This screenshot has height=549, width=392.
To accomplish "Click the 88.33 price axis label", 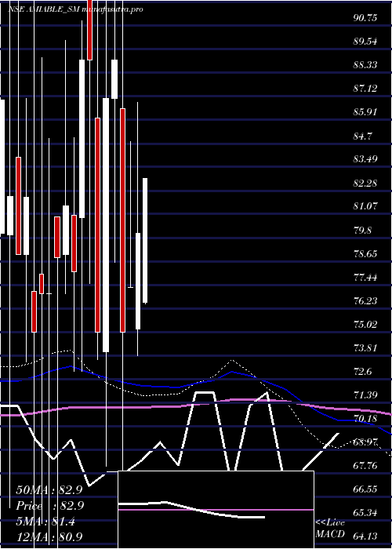I will [x=365, y=65].
